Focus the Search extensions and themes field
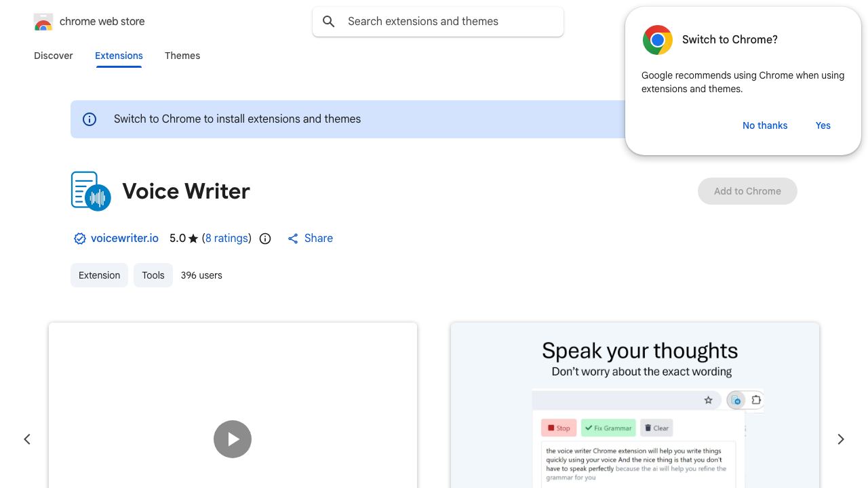This screenshot has width=868, height=488. [x=438, y=22]
